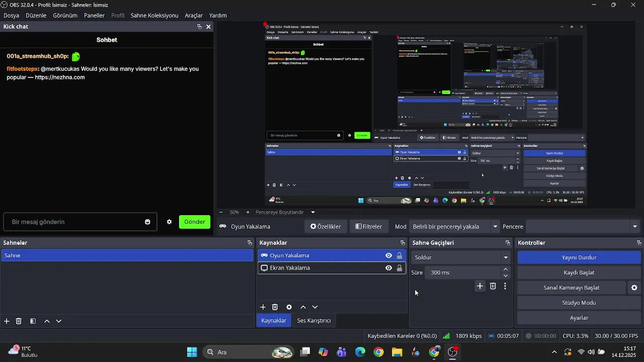The width and height of the screenshot is (644, 362).
Task: Open Windows Start menu
Action: 192,352
